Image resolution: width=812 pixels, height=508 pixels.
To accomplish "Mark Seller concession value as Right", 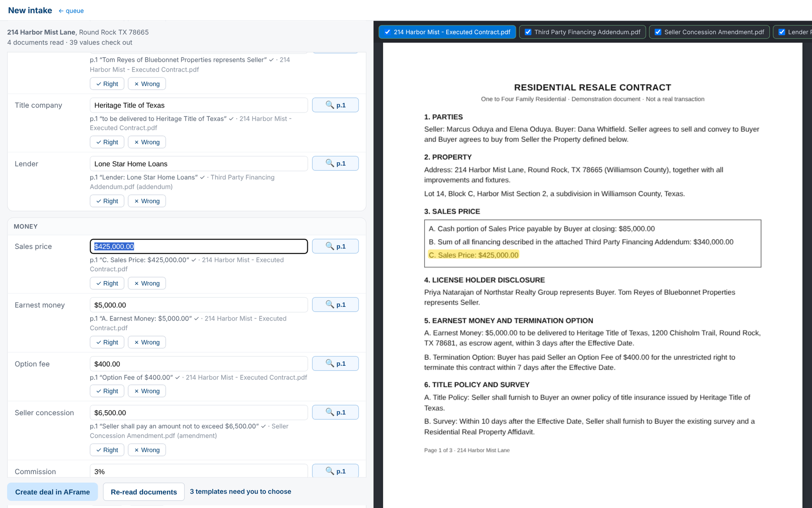I will tap(107, 450).
